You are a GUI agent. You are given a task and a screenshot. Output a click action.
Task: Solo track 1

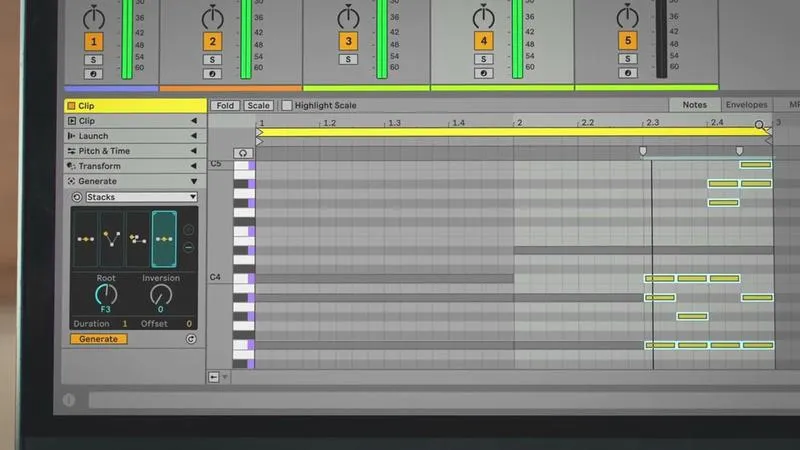coord(93,60)
